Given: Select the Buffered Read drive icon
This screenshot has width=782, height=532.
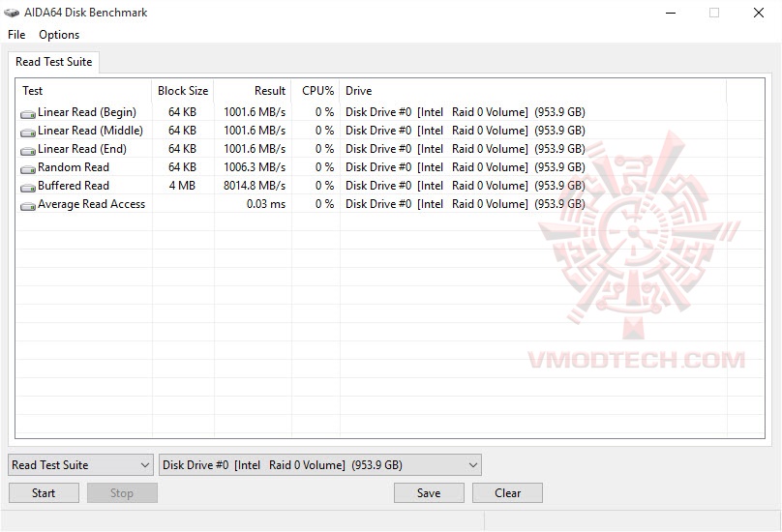Looking at the screenshot, I should 27,188.
